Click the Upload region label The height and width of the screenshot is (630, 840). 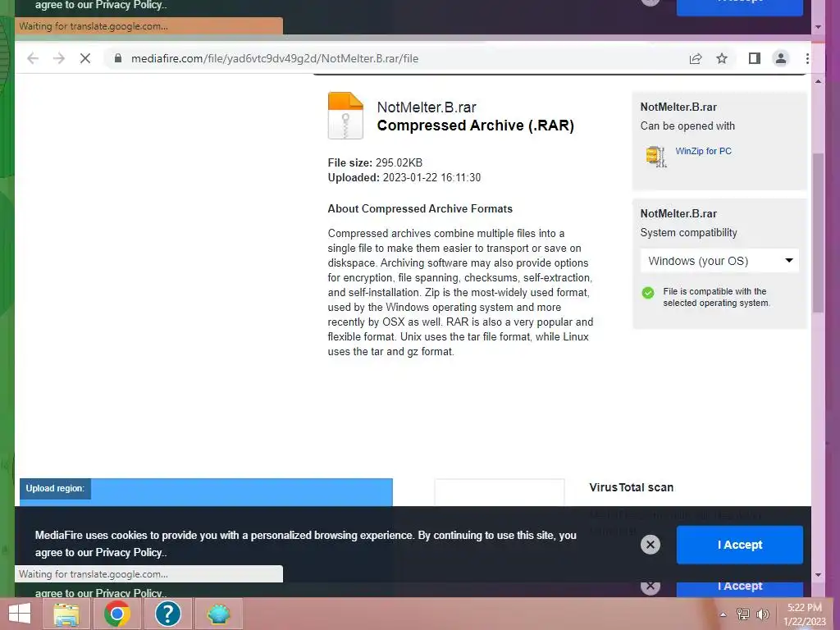pyautogui.click(x=55, y=489)
